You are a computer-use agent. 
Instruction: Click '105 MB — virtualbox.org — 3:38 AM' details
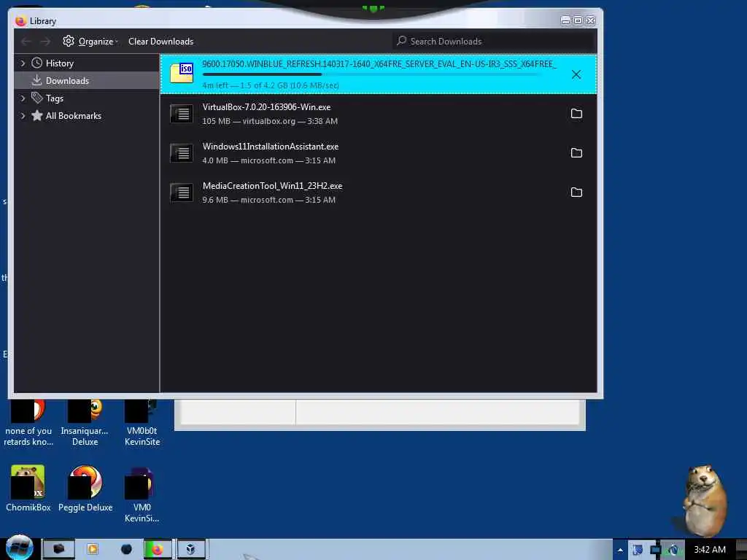pyautogui.click(x=270, y=122)
